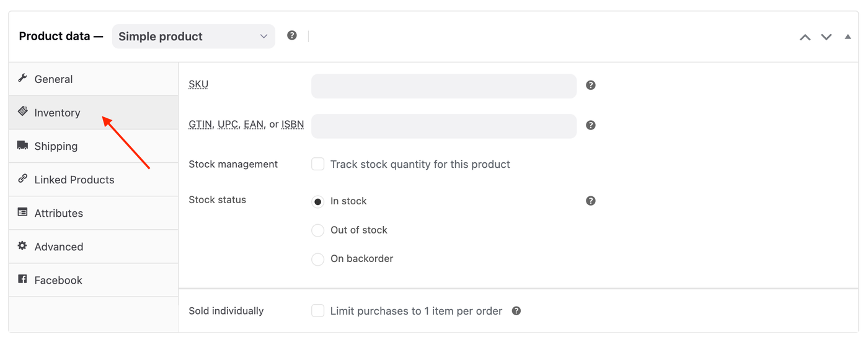Open the Simple product type dropdown
The image size is (868, 340).
click(193, 37)
